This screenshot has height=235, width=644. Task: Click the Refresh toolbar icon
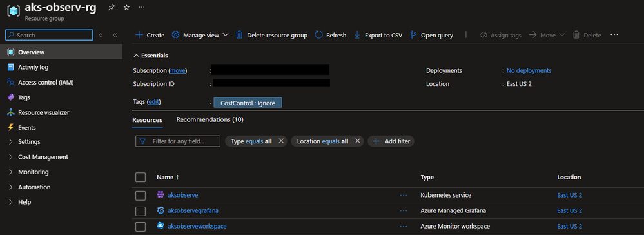319,35
